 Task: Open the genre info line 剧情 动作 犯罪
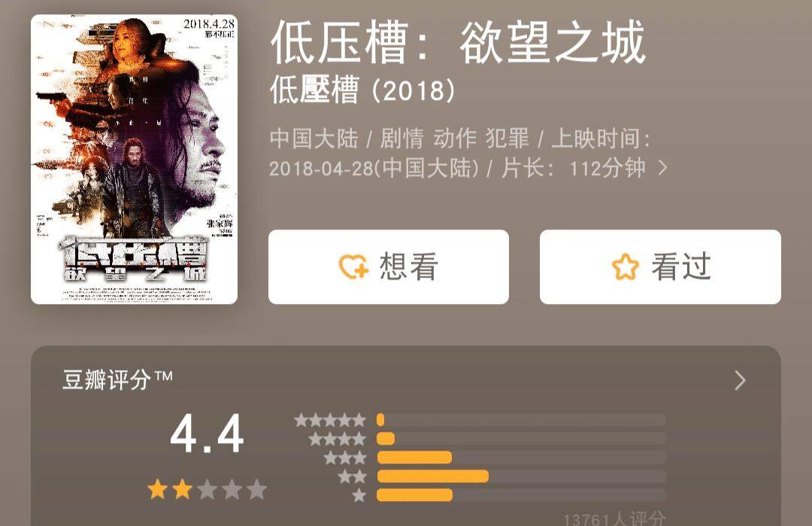tap(455, 138)
